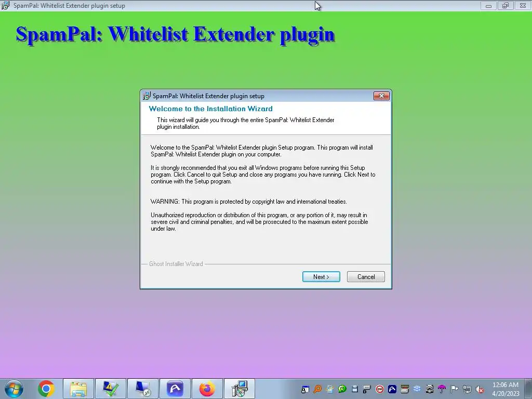The height and width of the screenshot is (399, 532).
Task: Open Windows Explorer folder icon
Action: pyautogui.click(x=78, y=389)
